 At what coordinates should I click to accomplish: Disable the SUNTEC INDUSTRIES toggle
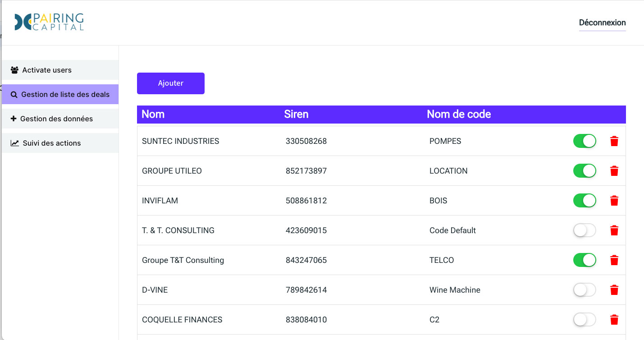click(x=585, y=141)
